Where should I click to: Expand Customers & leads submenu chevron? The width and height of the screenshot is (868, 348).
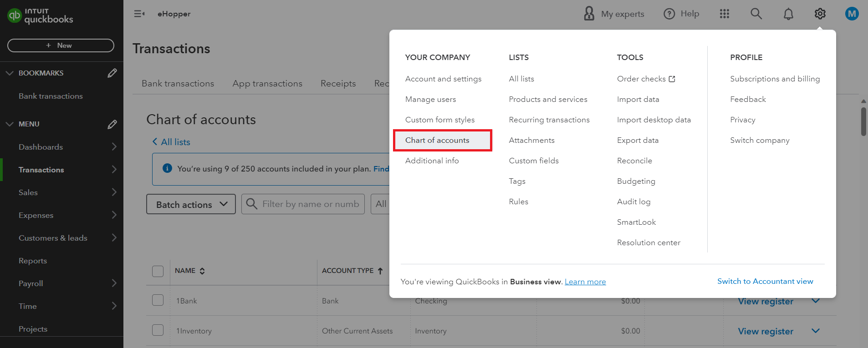(x=114, y=237)
